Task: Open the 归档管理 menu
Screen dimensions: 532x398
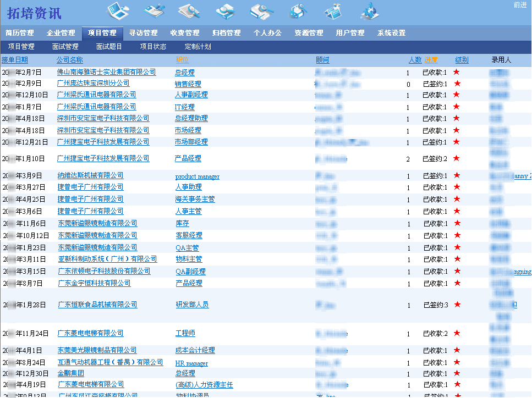Action: coord(226,33)
